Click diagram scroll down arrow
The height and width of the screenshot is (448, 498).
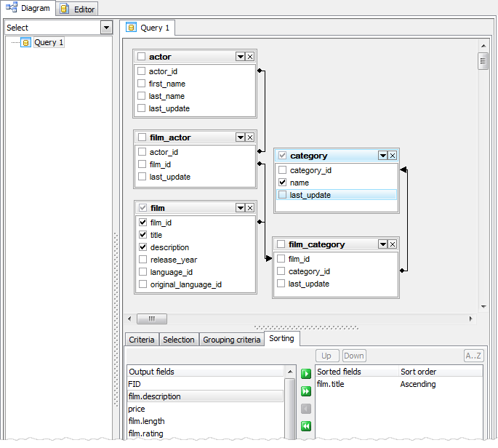[483, 307]
